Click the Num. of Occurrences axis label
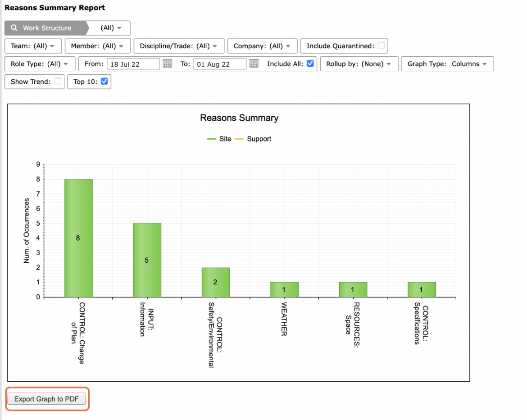 [x=27, y=231]
